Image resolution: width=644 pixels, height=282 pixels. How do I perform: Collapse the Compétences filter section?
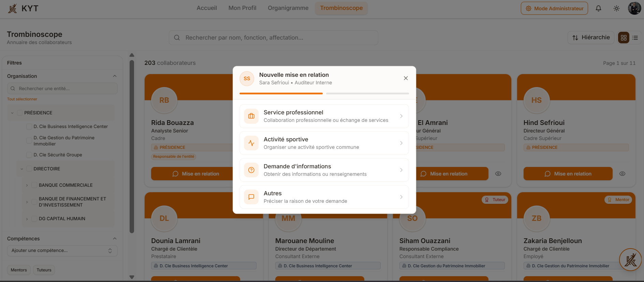pyautogui.click(x=115, y=239)
